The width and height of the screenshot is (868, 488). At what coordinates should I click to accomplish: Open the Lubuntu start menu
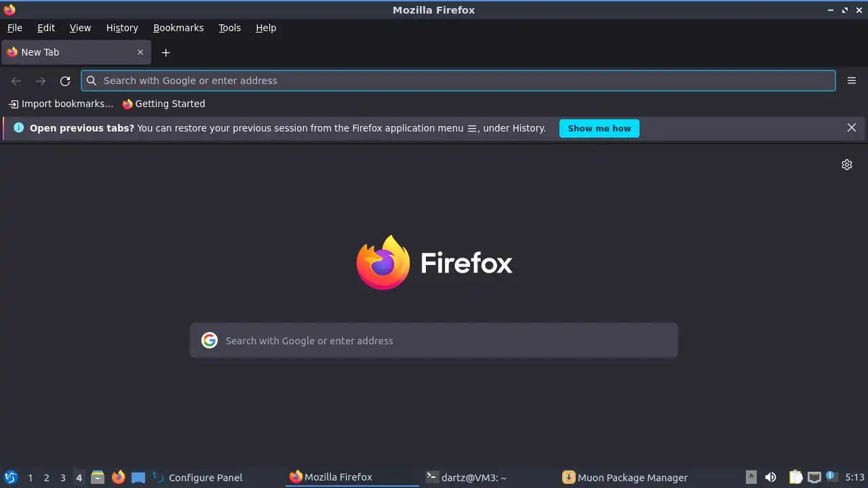11,477
